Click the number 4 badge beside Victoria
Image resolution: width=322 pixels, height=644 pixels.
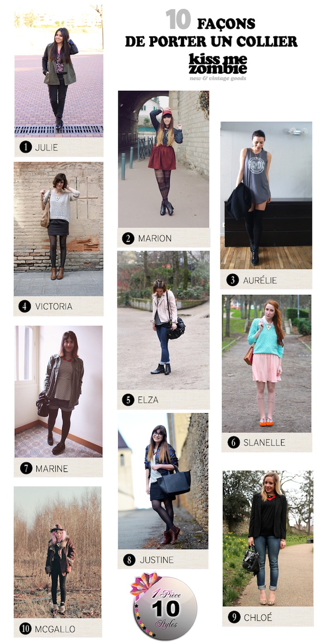coord(25,306)
